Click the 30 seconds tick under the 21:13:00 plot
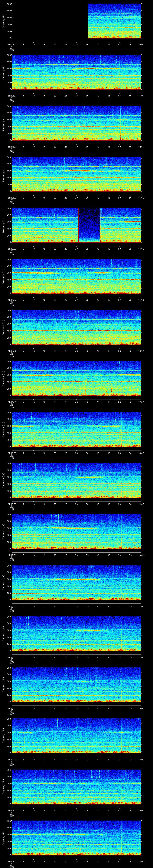The height and width of the screenshot is (868, 153). tap(76, 249)
